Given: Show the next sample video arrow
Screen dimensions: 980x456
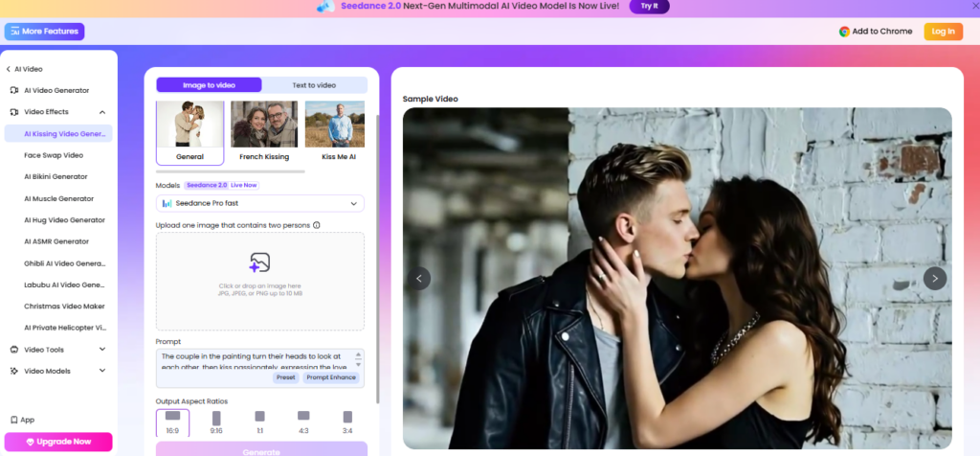Looking at the screenshot, I should point(935,279).
